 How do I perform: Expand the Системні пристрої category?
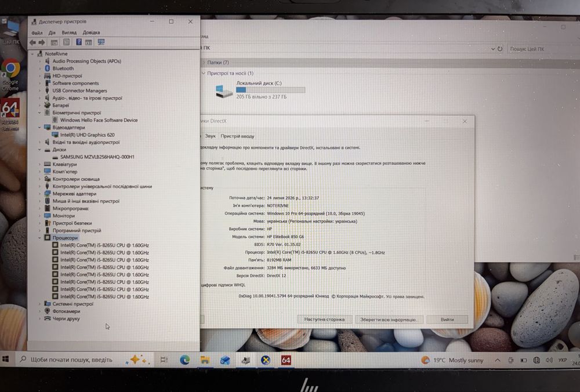click(x=39, y=304)
